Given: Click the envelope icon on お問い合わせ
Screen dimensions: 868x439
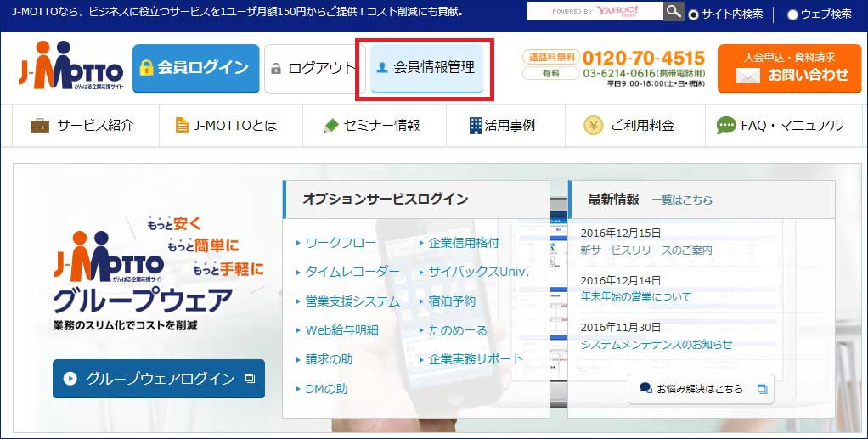Looking at the screenshot, I should [x=748, y=76].
